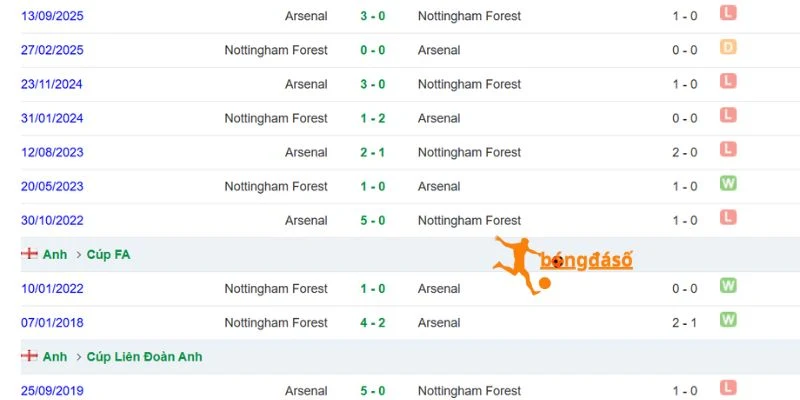Click the England flag beside Cúp FA

click(x=29, y=253)
